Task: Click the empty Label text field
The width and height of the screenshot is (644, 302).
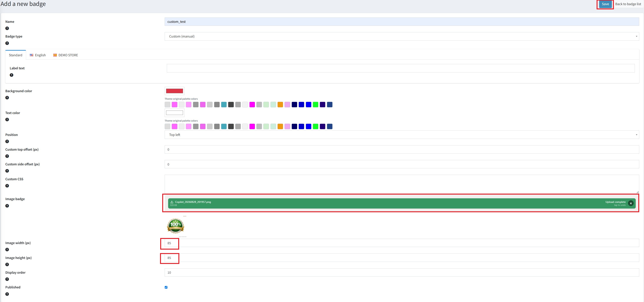Action: 401,68
